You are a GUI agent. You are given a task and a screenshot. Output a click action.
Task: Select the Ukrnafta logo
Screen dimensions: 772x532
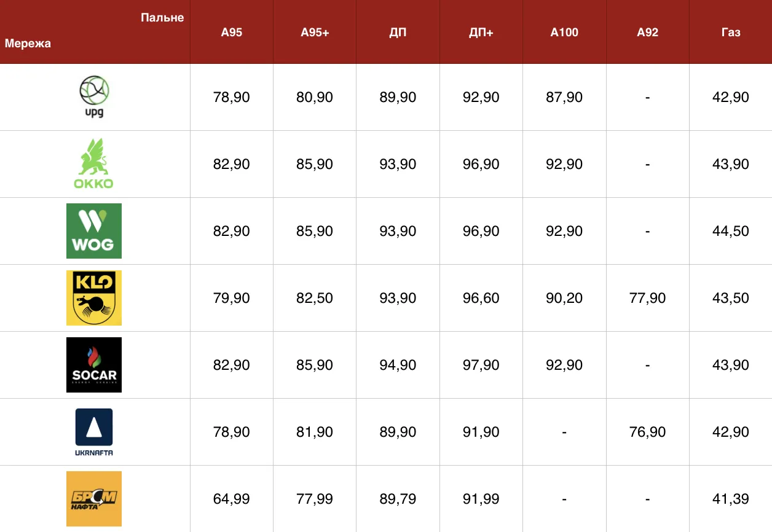click(94, 432)
